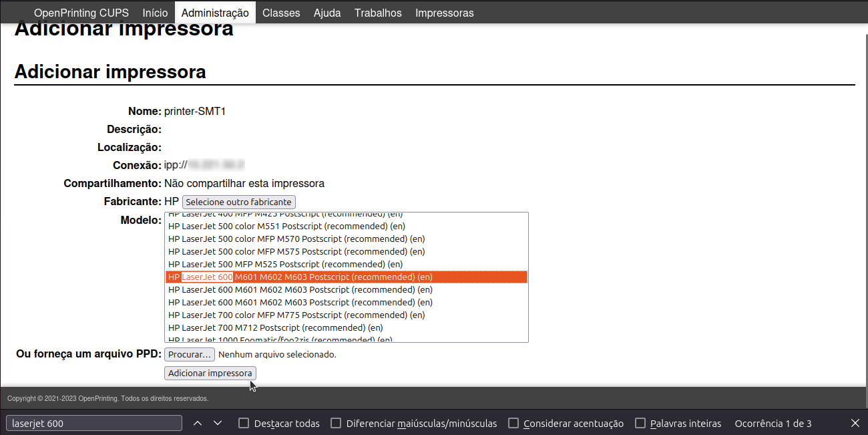Image resolution: width=868 pixels, height=435 pixels.
Task: Click Não compartilhar esta impressora text
Action: point(244,183)
